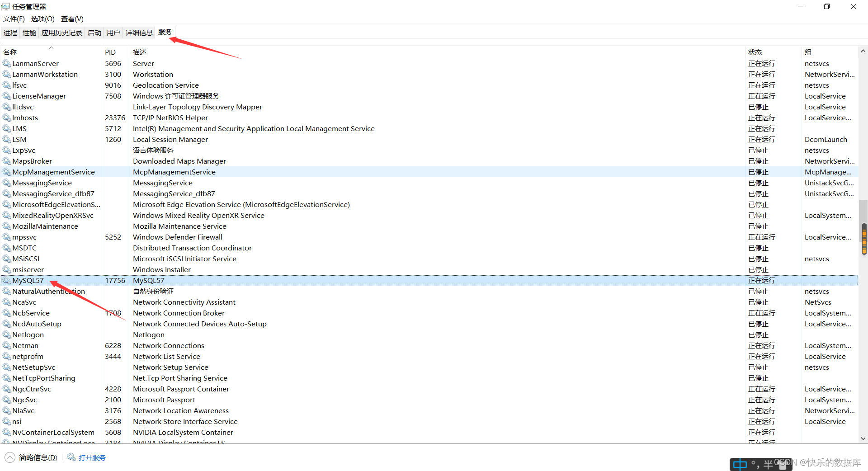868x471 pixels.
Task: Click the service icon next to msiserver
Action: pyautogui.click(x=7, y=269)
